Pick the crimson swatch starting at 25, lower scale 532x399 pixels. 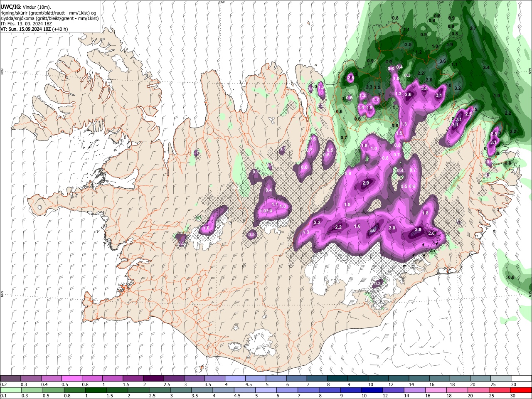pos(500,390)
